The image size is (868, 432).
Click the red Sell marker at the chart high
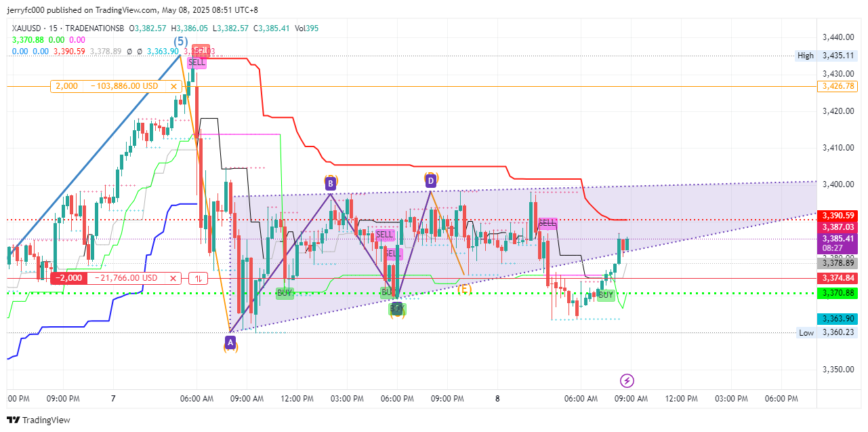tap(201, 50)
